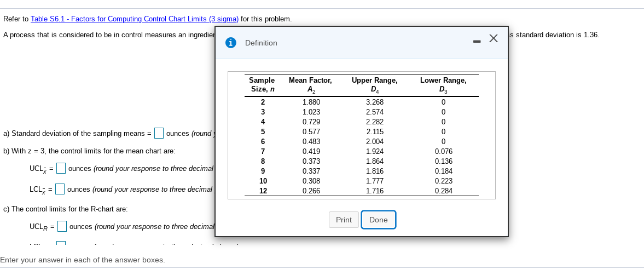Click the D3 value 0.223
The image size is (644, 275).
click(x=444, y=181)
